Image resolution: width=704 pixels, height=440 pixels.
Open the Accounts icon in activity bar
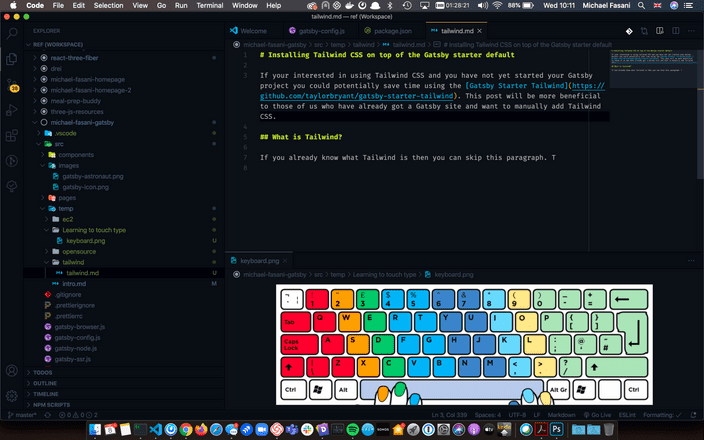point(12,371)
